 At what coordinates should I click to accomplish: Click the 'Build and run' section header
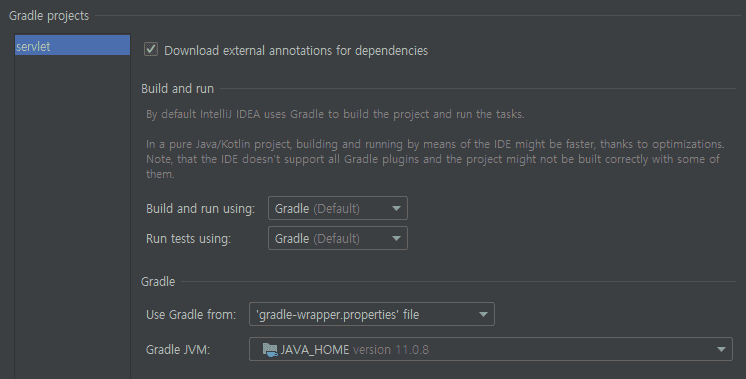pyautogui.click(x=177, y=89)
